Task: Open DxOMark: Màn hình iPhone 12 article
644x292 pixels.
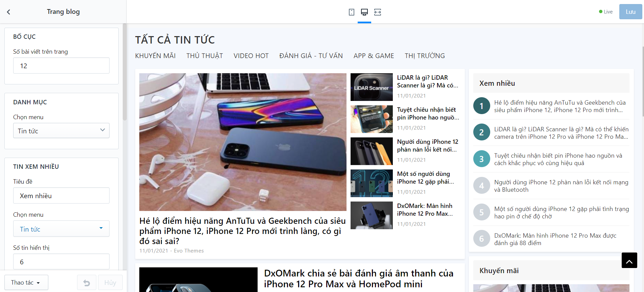Action: point(425,210)
